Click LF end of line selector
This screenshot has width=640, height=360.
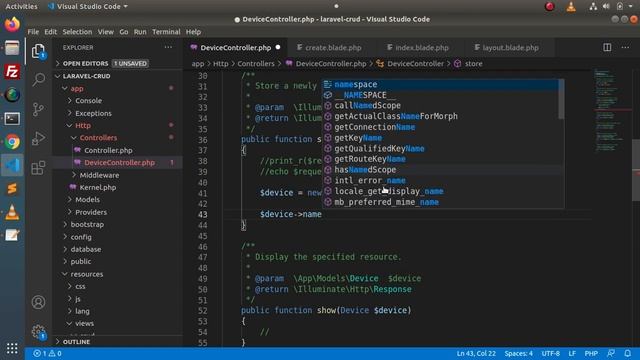[x=572, y=353]
